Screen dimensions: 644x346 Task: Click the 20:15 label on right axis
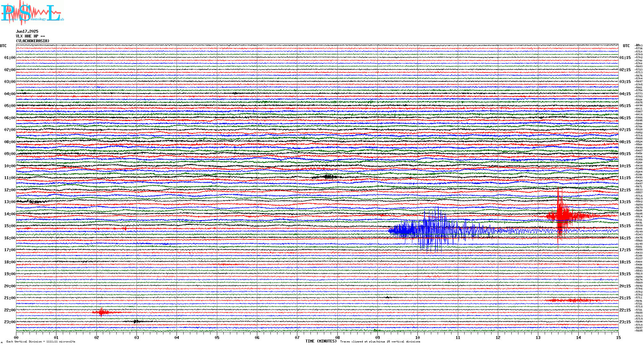tap(625, 286)
